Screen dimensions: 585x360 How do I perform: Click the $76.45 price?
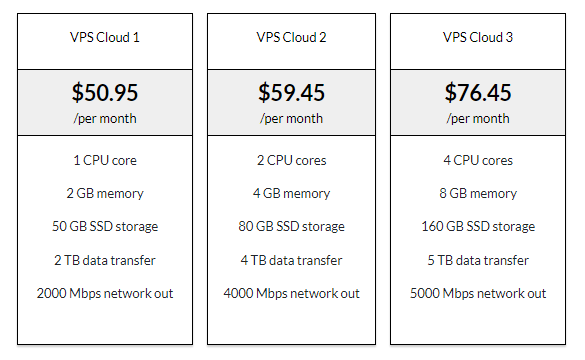tap(478, 93)
